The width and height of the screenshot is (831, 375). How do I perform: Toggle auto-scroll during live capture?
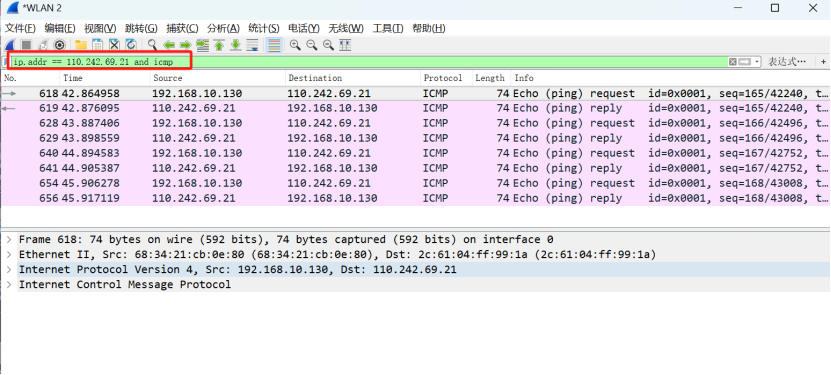click(x=253, y=46)
